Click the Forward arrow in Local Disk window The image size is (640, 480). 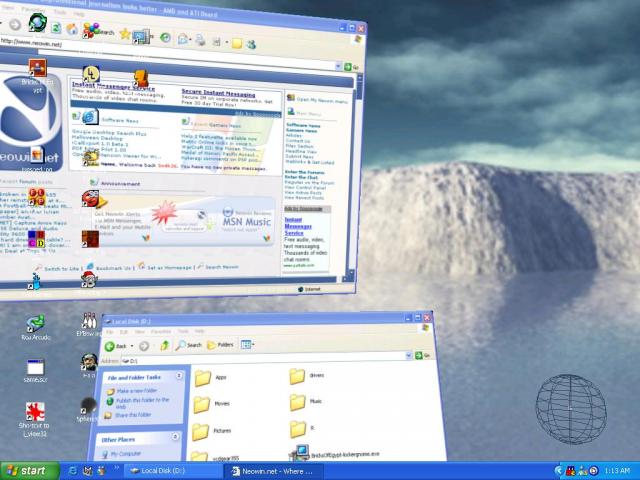click(x=144, y=346)
